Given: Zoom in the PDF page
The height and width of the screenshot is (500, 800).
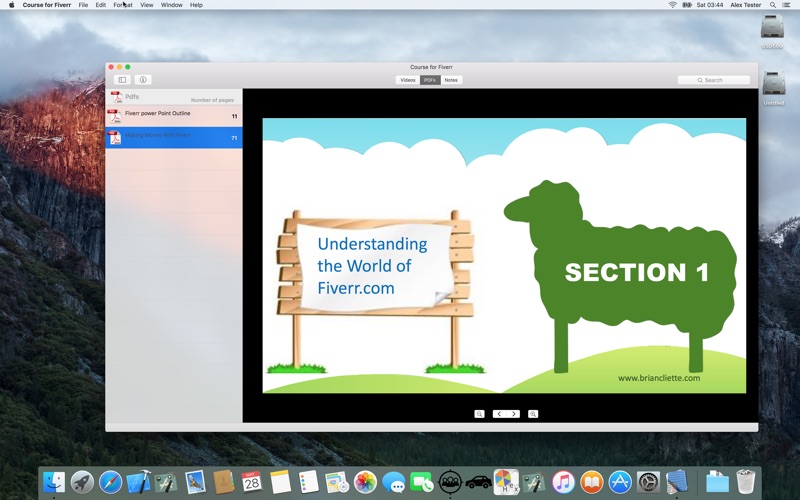Looking at the screenshot, I should (x=533, y=414).
